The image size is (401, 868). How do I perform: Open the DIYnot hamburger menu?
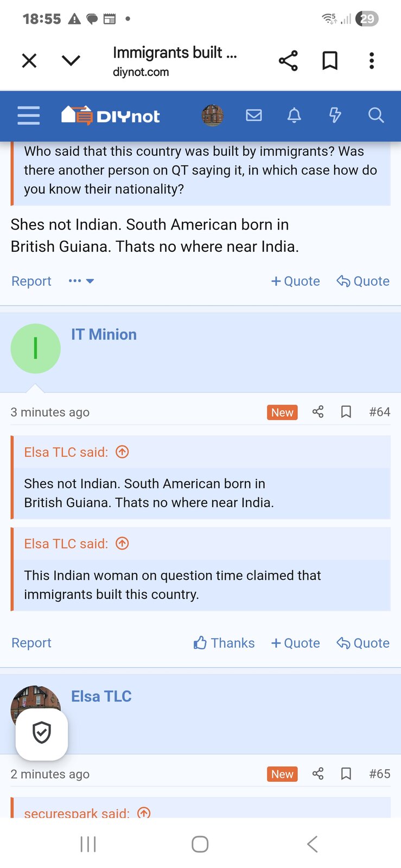(29, 116)
